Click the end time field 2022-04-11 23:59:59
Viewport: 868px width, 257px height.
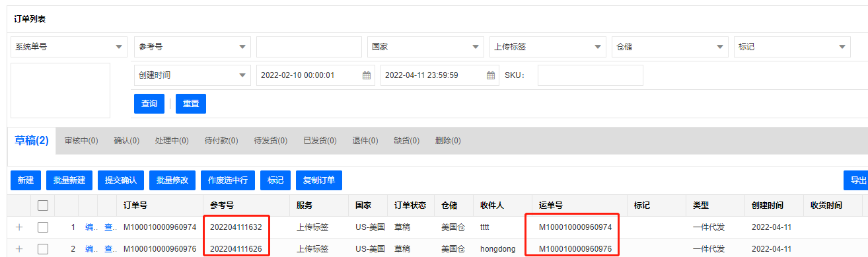(440, 75)
